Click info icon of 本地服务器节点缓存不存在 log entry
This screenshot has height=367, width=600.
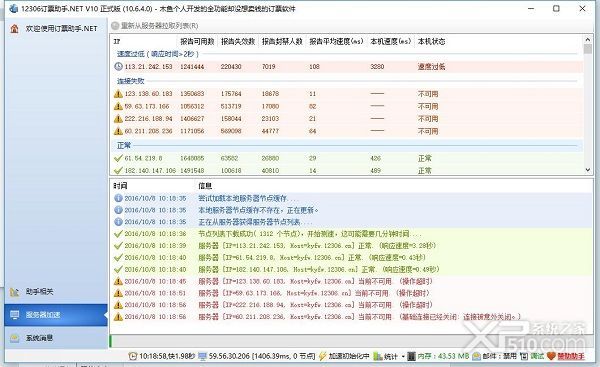click(118, 210)
